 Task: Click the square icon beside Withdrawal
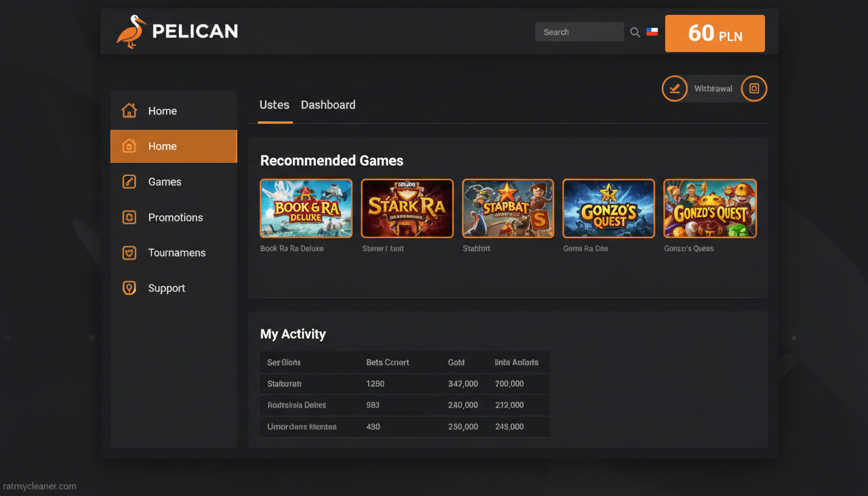click(754, 88)
